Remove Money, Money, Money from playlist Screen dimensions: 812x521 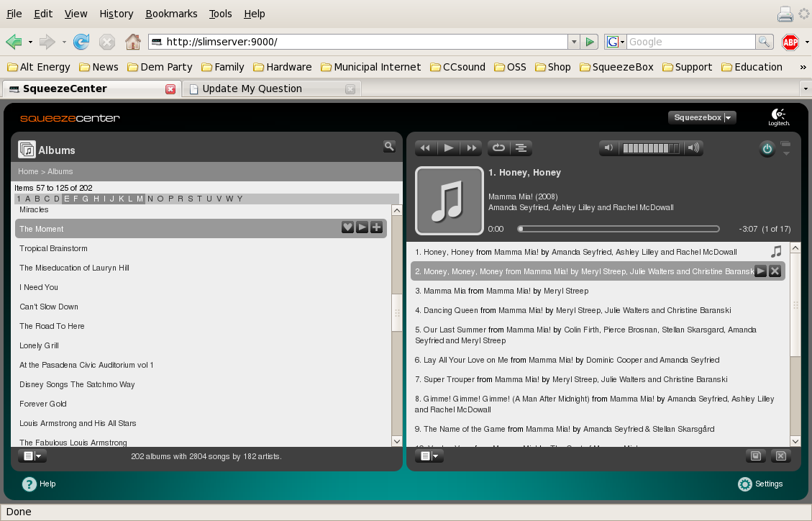click(775, 271)
